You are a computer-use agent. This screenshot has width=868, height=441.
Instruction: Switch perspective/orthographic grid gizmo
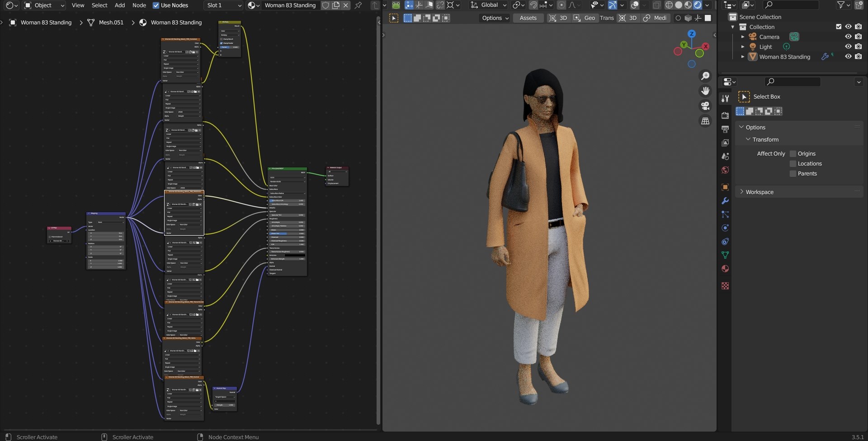coord(705,121)
